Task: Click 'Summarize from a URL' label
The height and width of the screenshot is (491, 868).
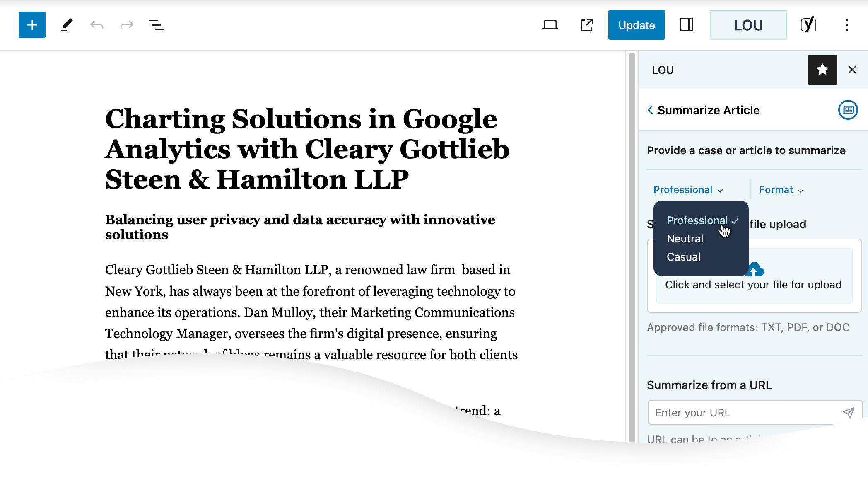Action: click(709, 385)
